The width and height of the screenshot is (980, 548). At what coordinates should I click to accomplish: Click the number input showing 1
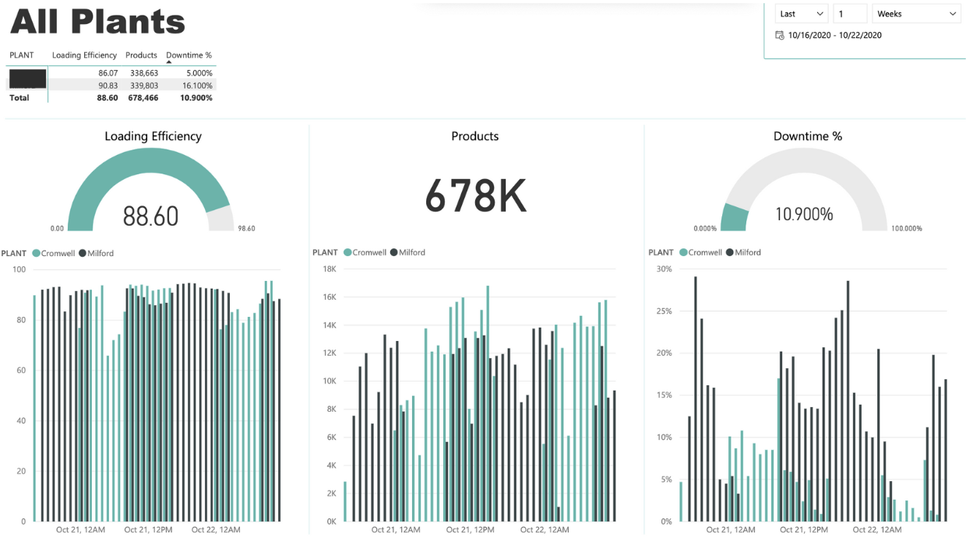pyautogui.click(x=850, y=12)
